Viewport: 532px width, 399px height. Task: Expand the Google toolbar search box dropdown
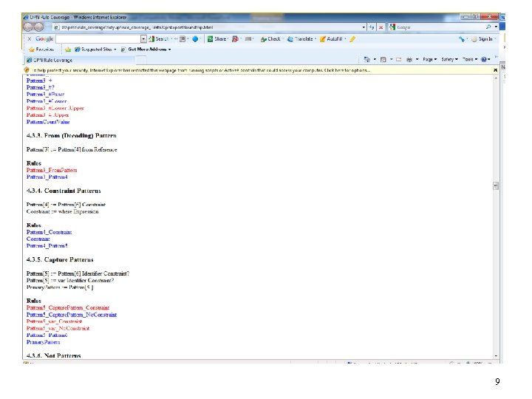143,39
